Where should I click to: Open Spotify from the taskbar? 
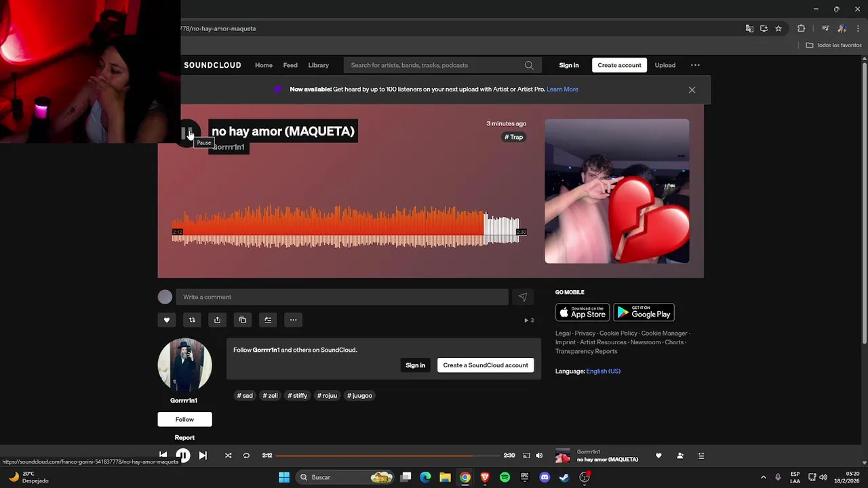(x=505, y=477)
